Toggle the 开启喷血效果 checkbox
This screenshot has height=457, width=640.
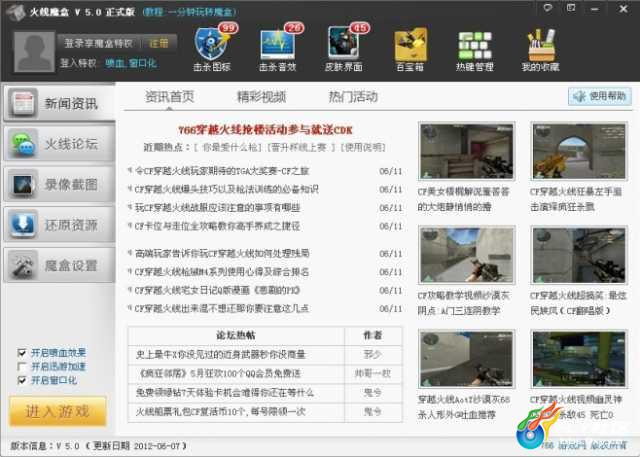(22, 353)
